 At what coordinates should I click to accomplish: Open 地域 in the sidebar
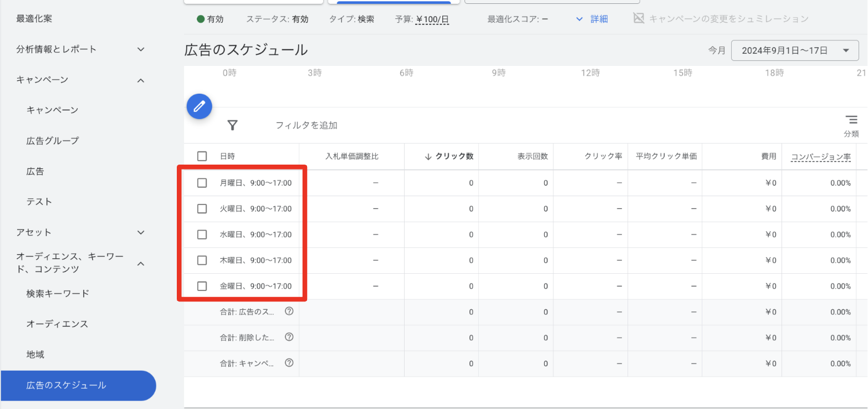(35, 354)
